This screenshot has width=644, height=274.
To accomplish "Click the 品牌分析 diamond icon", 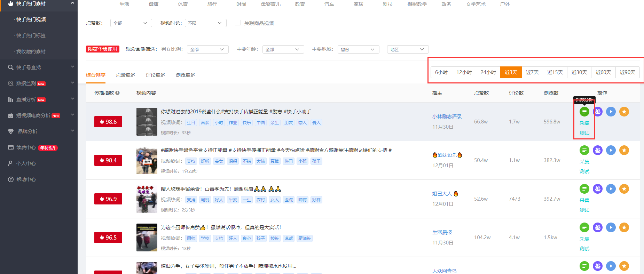I will (11, 131).
